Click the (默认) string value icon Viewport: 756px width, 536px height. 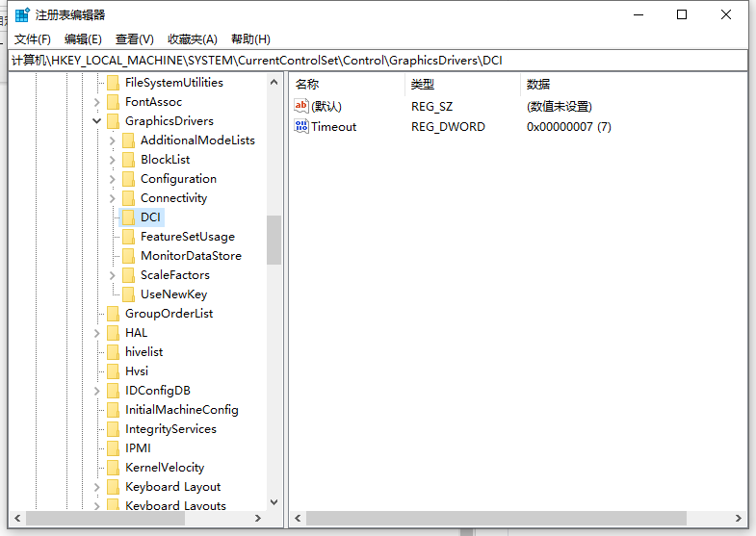point(301,106)
